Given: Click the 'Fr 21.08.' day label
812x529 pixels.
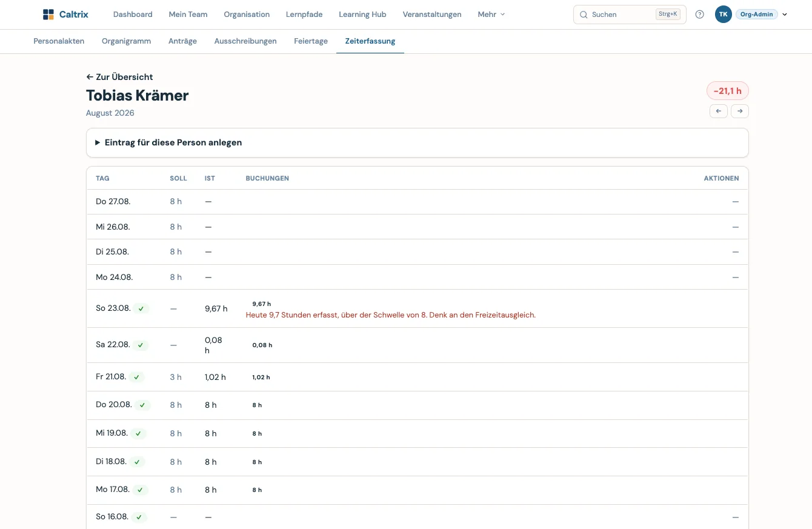Looking at the screenshot, I should click(x=111, y=377).
